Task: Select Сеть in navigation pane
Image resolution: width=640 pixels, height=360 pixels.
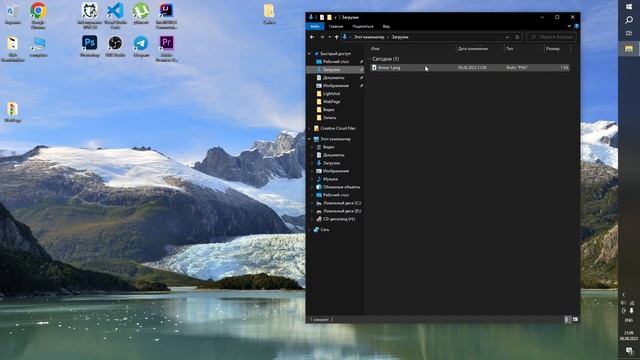Action: (x=321, y=230)
